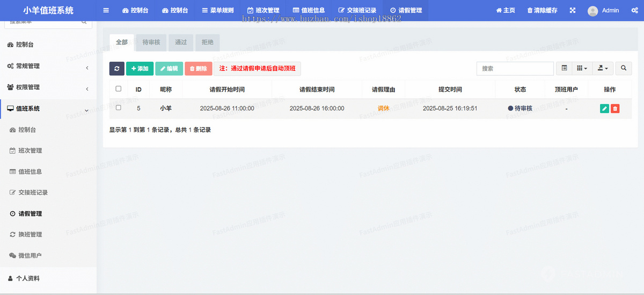Open the advanced search magnifier button
644x295 pixels.
click(623, 68)
